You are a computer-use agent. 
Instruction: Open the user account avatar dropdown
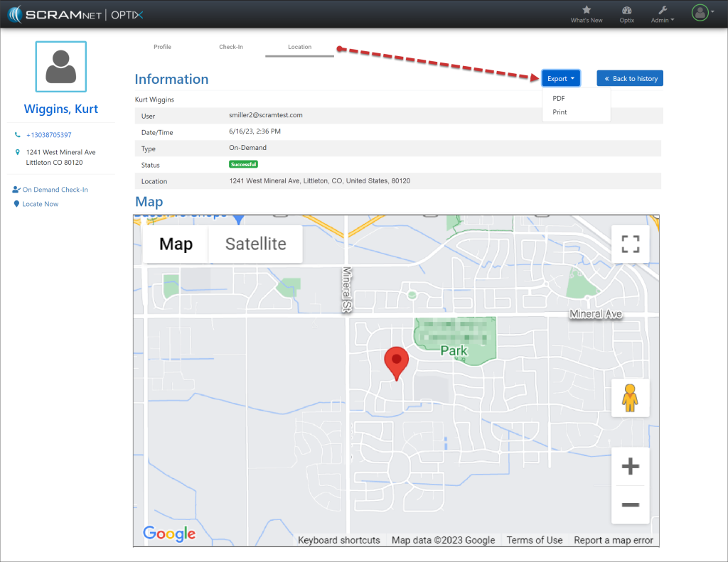[x=702, y=13]
